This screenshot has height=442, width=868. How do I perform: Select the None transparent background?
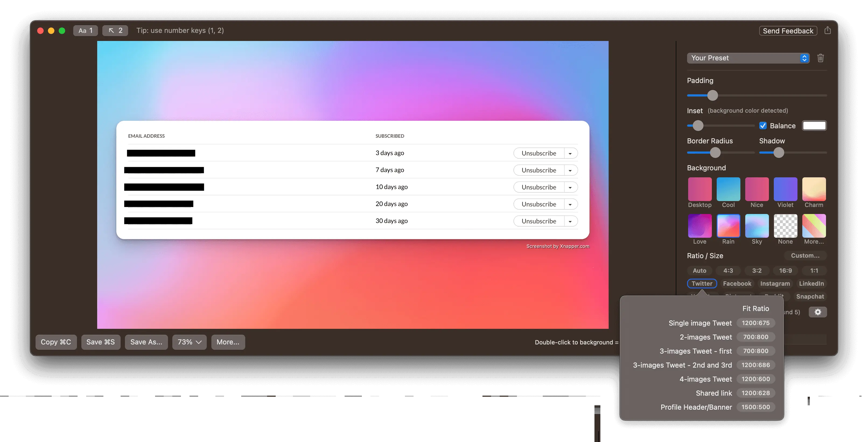[785, 226]
